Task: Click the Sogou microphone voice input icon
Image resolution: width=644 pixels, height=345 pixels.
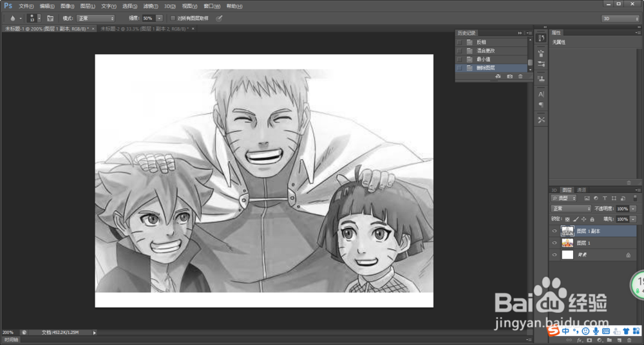Action: (596, 331)
